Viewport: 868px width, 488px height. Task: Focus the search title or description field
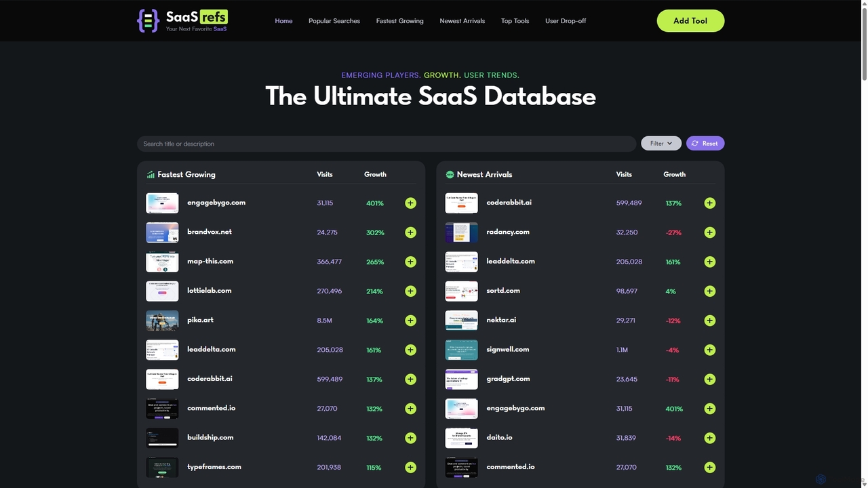pyautogui.click(x=387, y=144)
